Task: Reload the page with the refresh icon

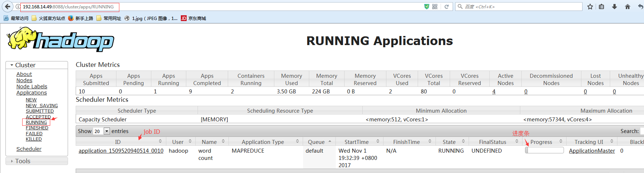Action: 446,7
